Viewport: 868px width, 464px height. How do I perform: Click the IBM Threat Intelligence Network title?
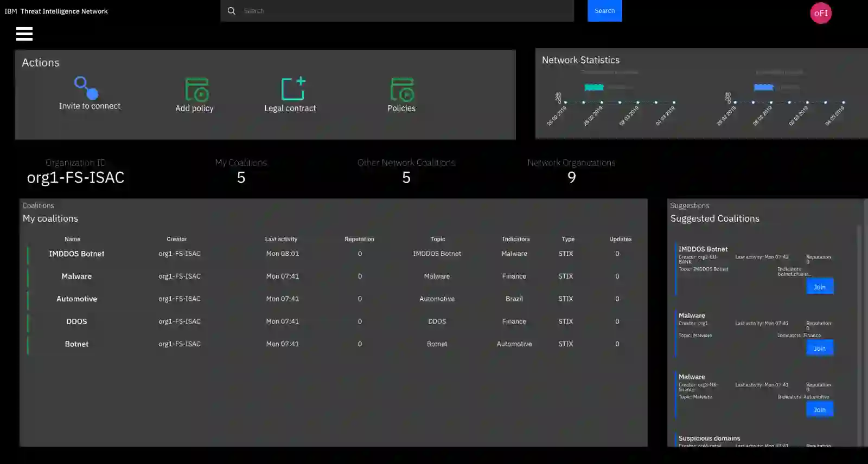click(x=56, y=11)
